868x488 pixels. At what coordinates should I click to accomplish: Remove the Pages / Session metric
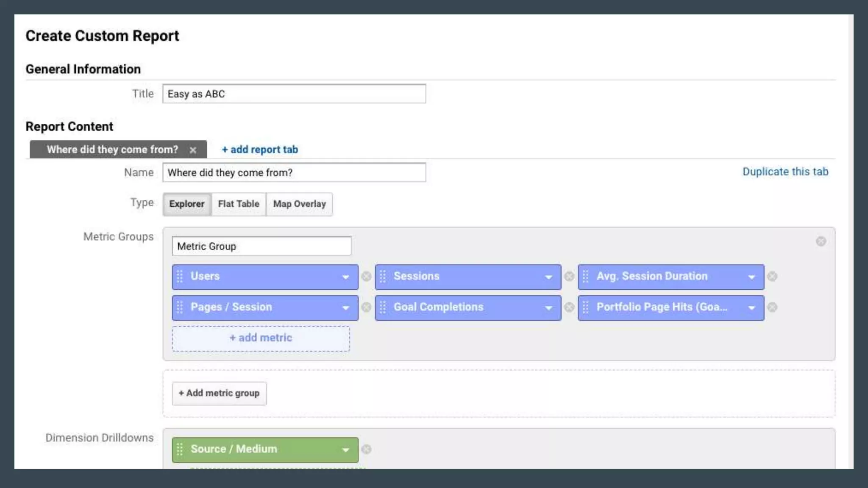(366, 308)
